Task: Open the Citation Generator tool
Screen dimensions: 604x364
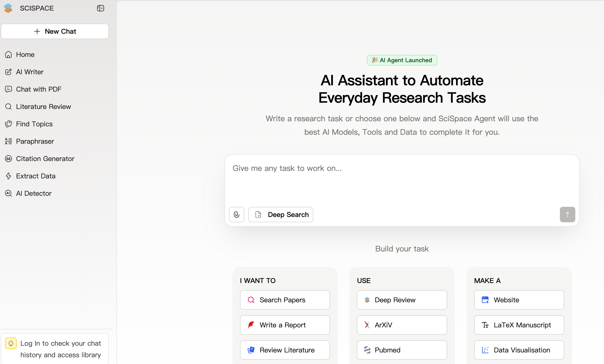Action: click(45, 159)
